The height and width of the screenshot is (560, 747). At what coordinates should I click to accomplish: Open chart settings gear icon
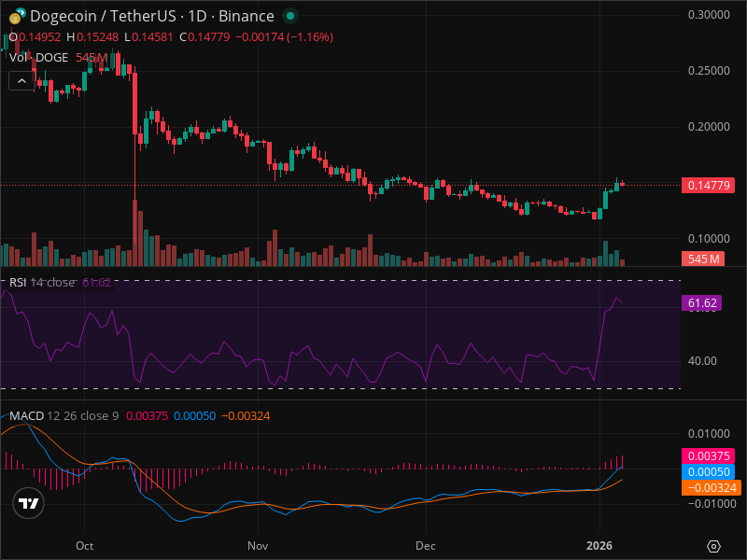[713, 546]
